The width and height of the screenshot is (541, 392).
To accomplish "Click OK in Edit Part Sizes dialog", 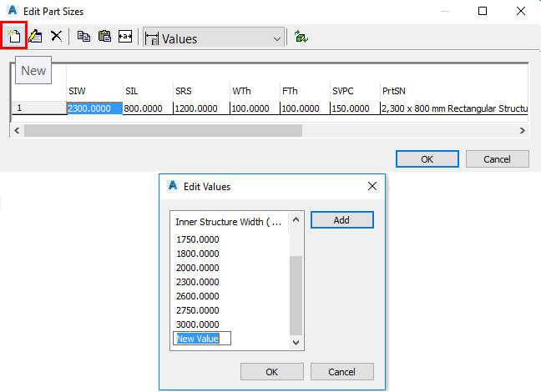I will [427, 159].
